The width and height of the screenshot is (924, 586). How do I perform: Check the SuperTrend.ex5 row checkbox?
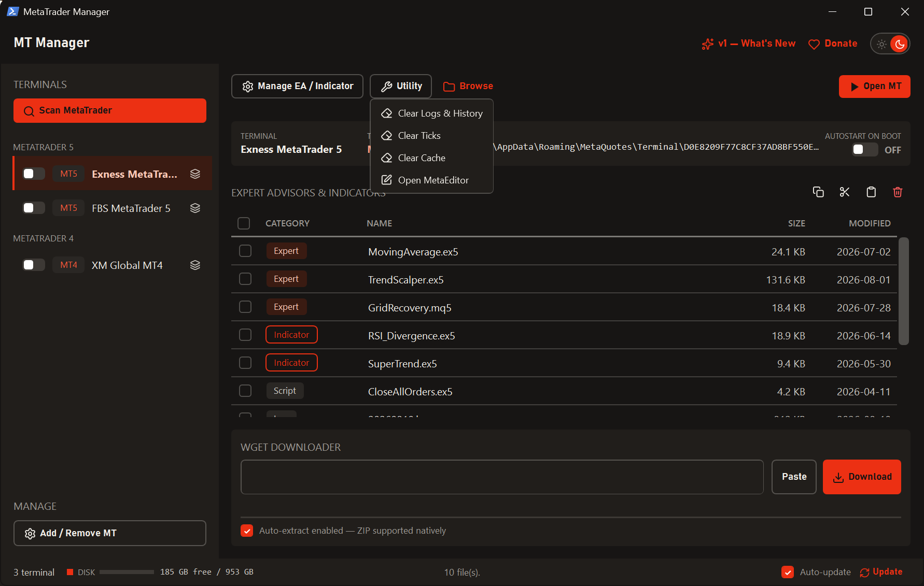pyautogui.click(x=245, y=363)
